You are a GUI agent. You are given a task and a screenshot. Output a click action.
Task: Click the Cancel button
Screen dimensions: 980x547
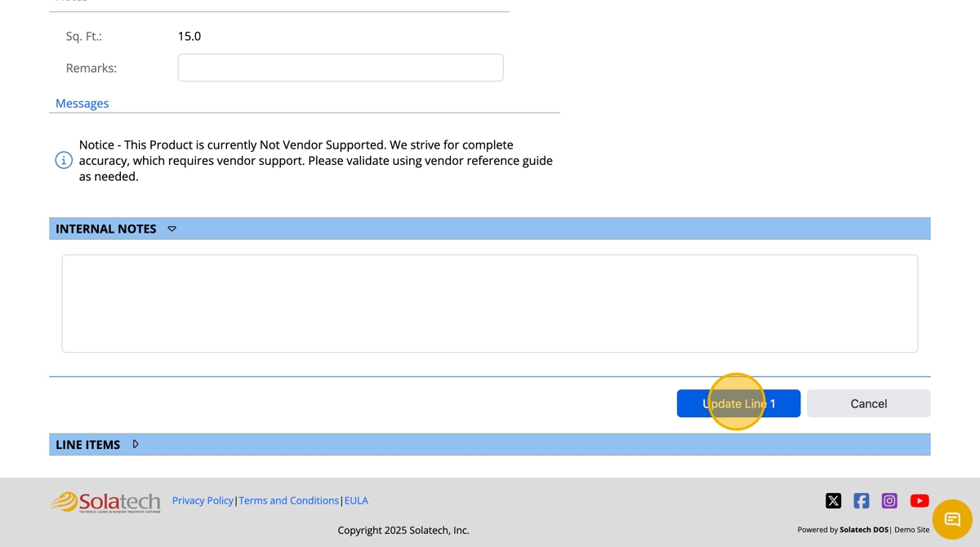(x=868, y=403)
